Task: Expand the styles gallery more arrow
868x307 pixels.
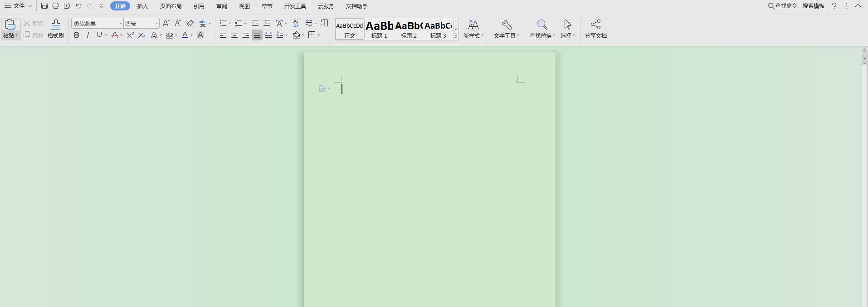Action: coord(456,36)
